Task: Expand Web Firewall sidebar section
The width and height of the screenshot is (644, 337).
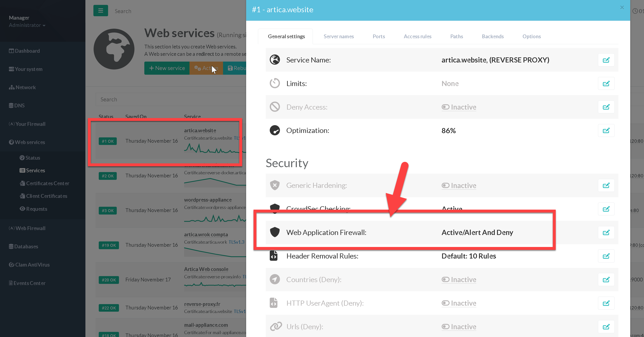Action: [x=30, y=228]
